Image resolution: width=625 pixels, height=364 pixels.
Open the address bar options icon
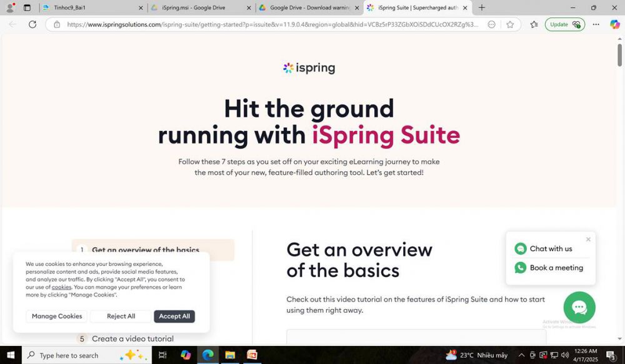click(491, 24)
